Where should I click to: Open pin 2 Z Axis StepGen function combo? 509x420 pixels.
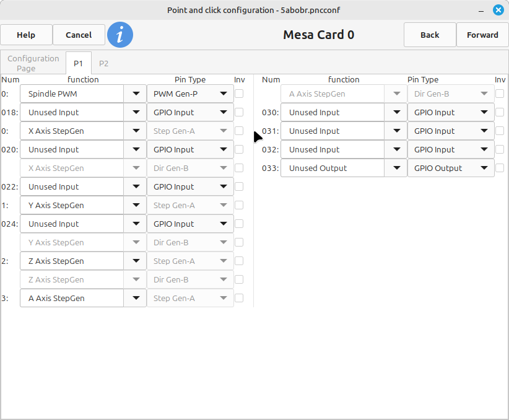point(83,261)
